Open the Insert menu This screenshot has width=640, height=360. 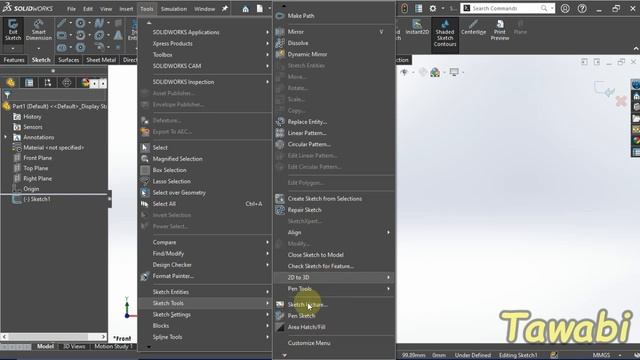[126, 9]
